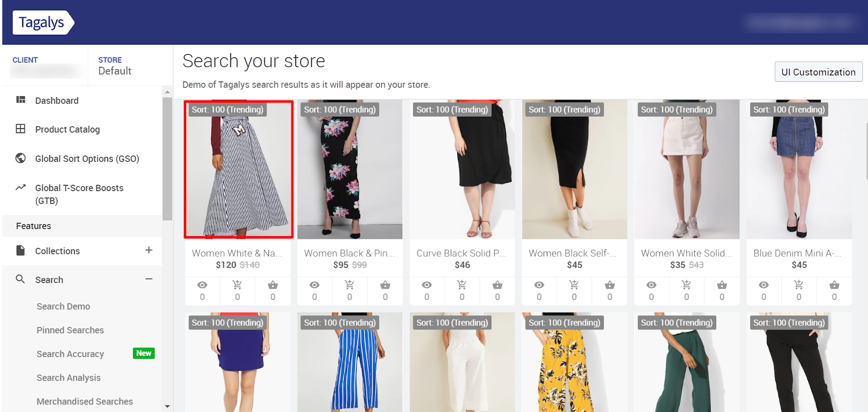Click eye icon under Curve Black Solid P...
The width and height of the screenshot is (868, 412).
tap(427, 285)
